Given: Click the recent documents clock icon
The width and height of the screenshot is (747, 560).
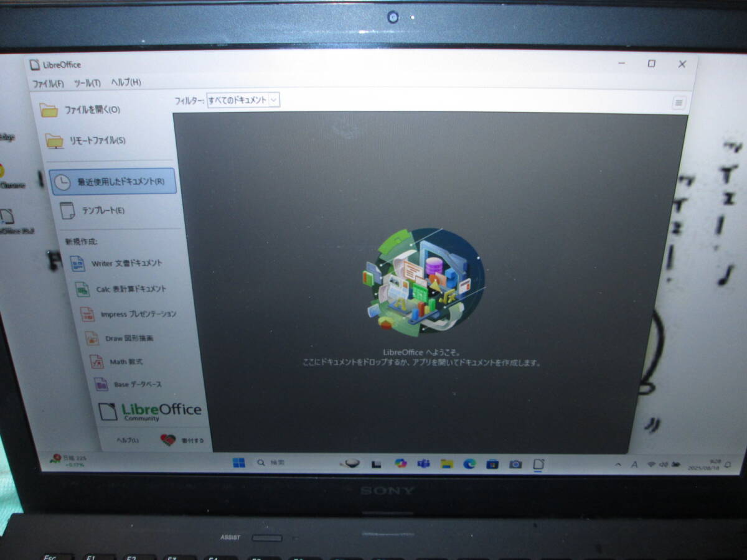Looking at the screenshot, I should click(x=62, y=182).
